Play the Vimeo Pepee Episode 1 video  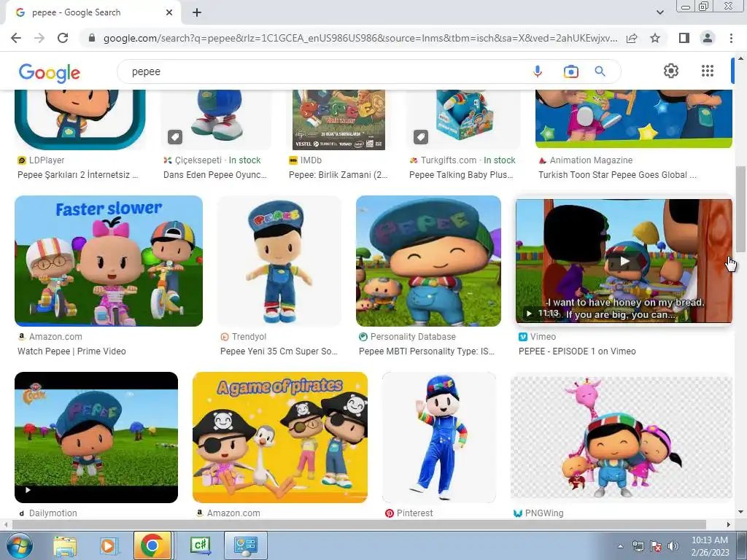624,261
